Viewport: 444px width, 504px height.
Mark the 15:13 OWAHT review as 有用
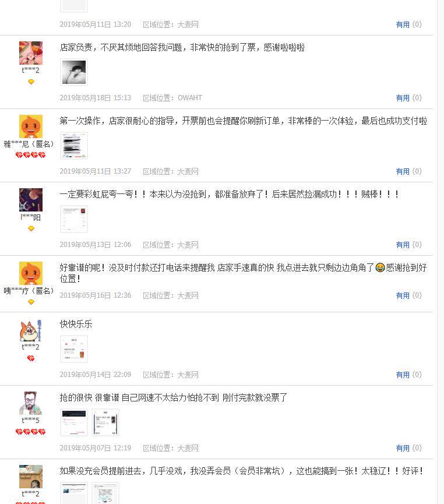pos(403,98)
